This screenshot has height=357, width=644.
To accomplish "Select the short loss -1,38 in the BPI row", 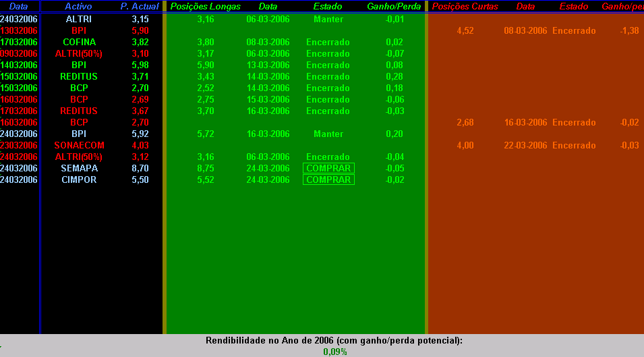I will pos(629,30).
